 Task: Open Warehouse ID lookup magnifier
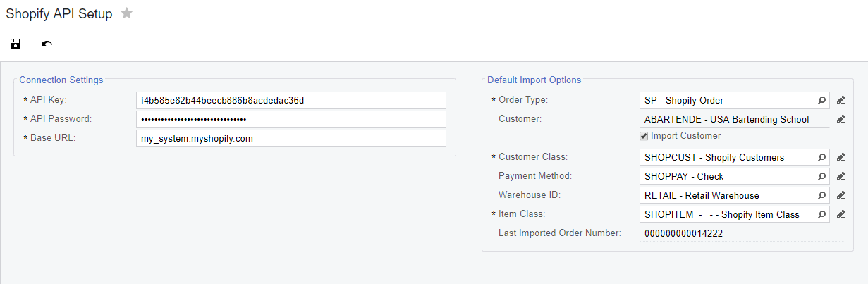click(x=822, y=195)
